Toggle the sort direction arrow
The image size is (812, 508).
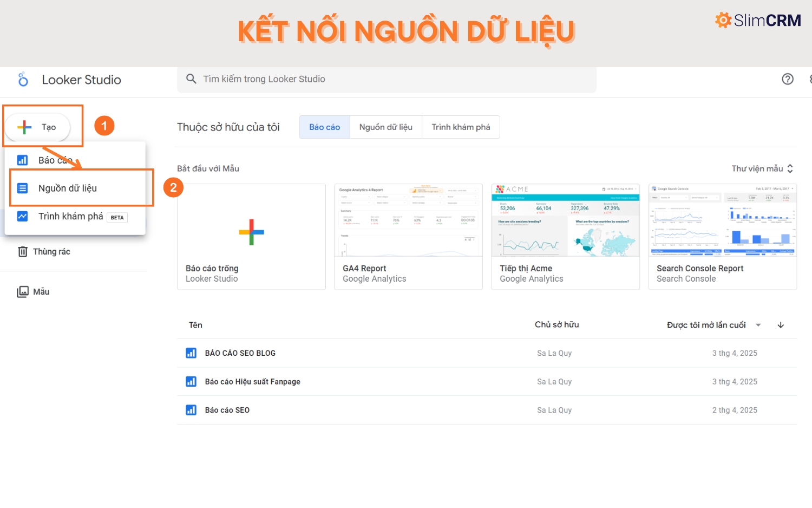(781, 325)
